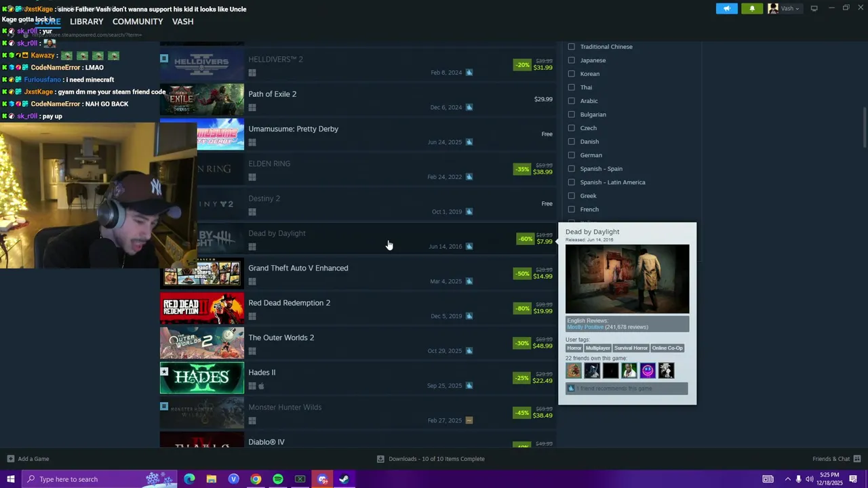
Task: Check the Thai language filter
Action: (x=571, y=87)
